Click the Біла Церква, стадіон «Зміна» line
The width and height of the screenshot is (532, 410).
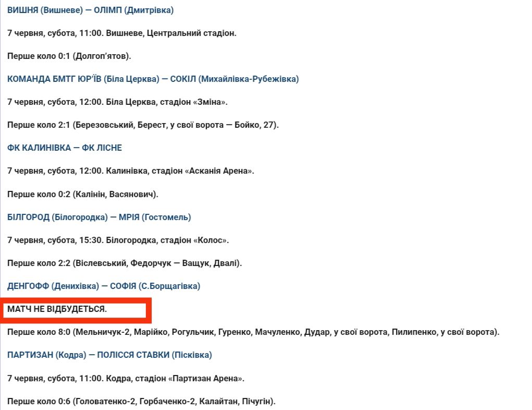tap(118, 102)
